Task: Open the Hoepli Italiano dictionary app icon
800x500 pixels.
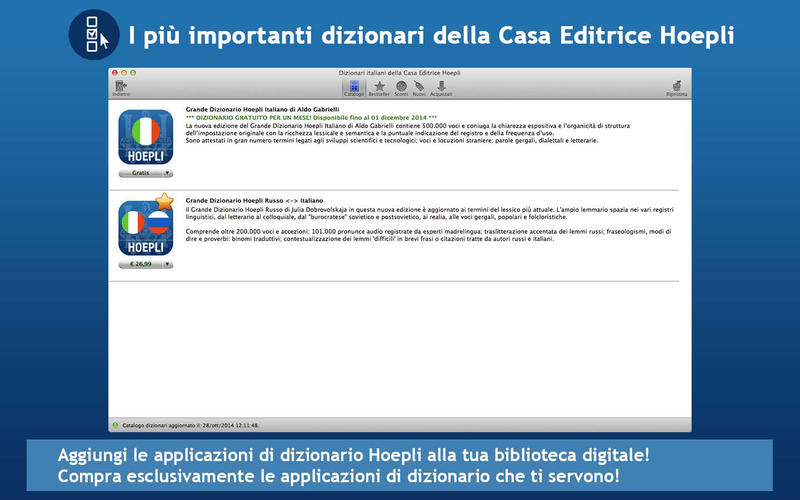Action: tap(146, 137)
